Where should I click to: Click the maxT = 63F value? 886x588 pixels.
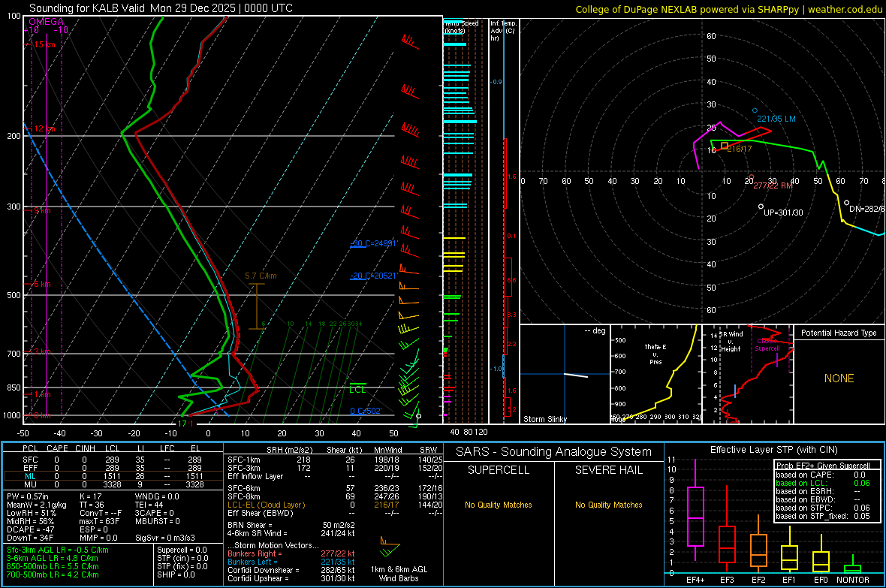tap(99, 521)
